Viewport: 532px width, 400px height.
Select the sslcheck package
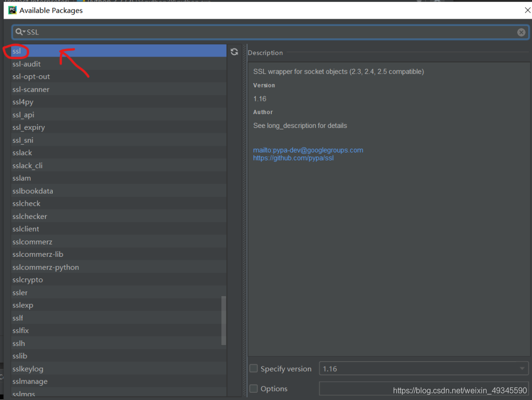[x=119, y=204]
